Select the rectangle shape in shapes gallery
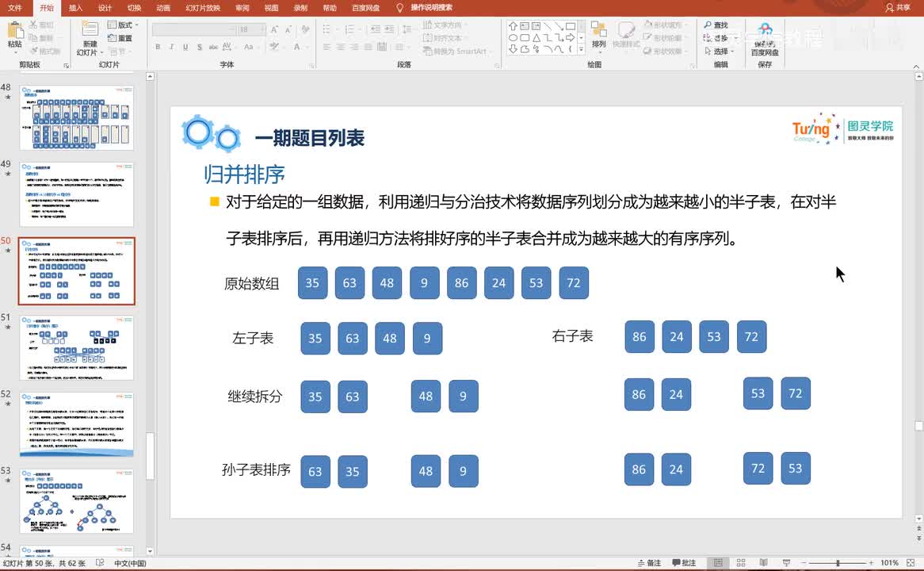This screenshot has width=924, height=571. coord(570,26)
